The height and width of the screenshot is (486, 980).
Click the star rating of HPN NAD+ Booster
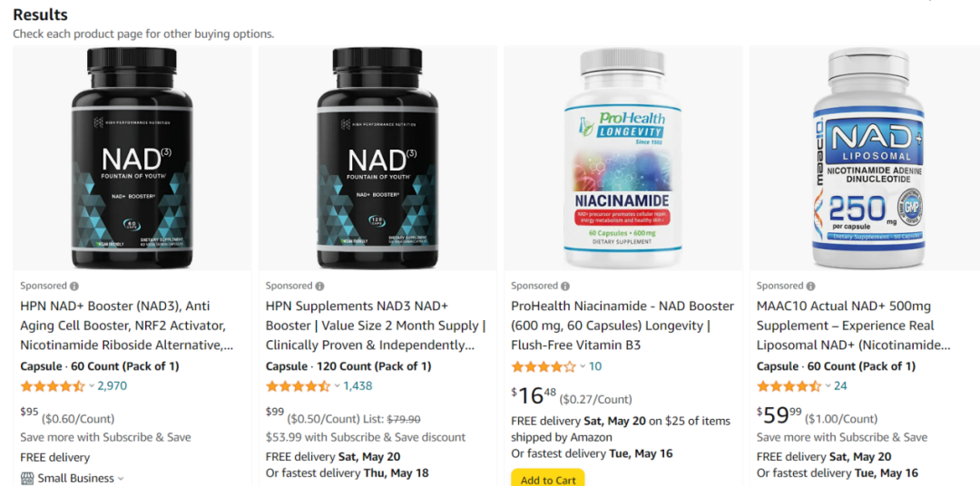click(53, 386)
